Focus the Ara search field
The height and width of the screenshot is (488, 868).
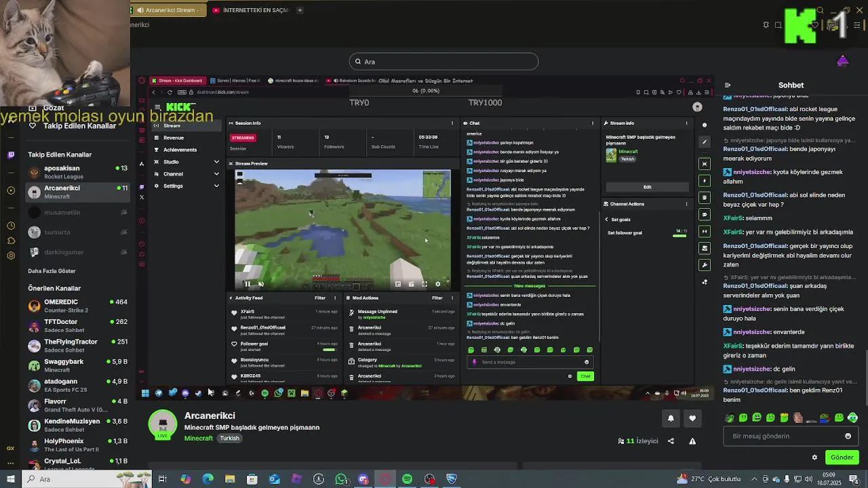coord(444,62)
